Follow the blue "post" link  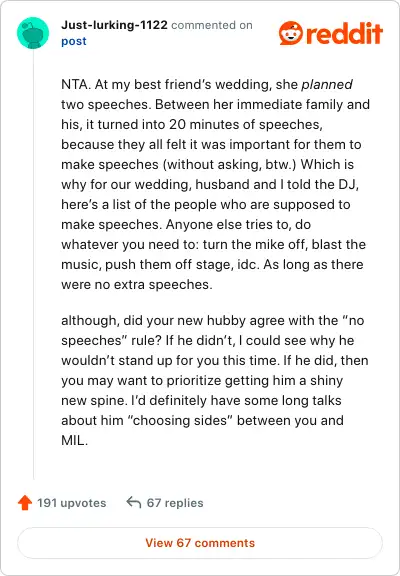[x=74, y=41]
